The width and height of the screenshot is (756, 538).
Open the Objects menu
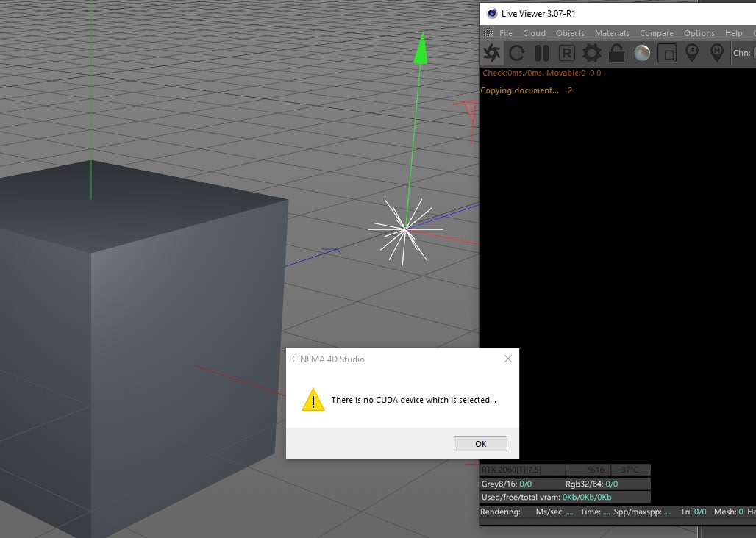[570, 33]
